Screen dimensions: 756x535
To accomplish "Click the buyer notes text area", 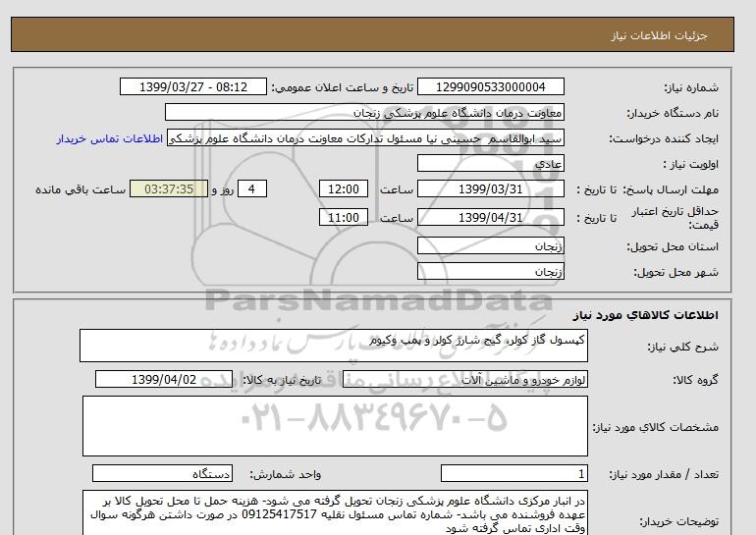I will click(x=335, y=512).
